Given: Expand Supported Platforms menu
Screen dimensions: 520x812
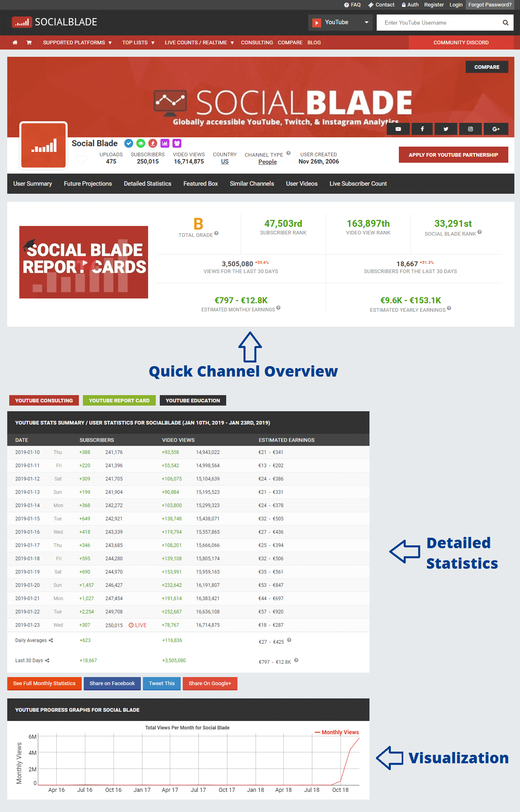Looking at the screenshot, I should (x=77, y=42).
